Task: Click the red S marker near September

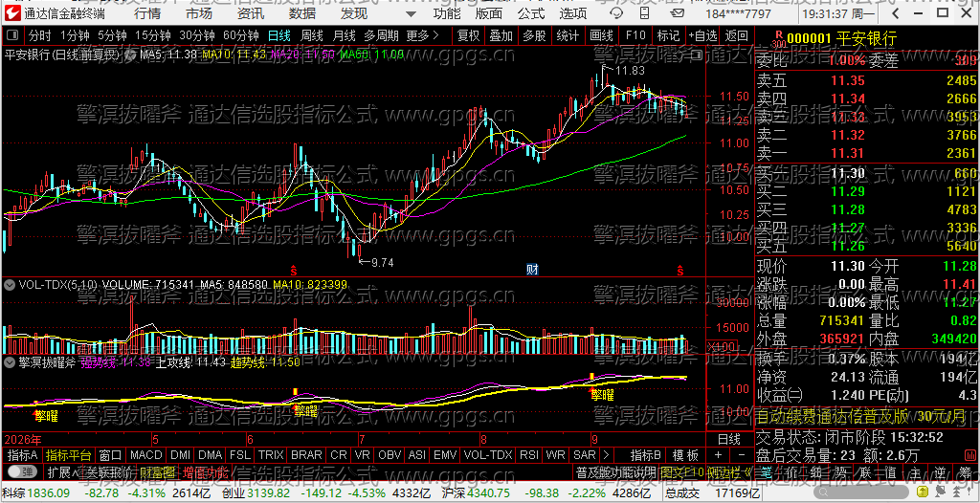Action: pyautogui.click(x=680, y=271)
